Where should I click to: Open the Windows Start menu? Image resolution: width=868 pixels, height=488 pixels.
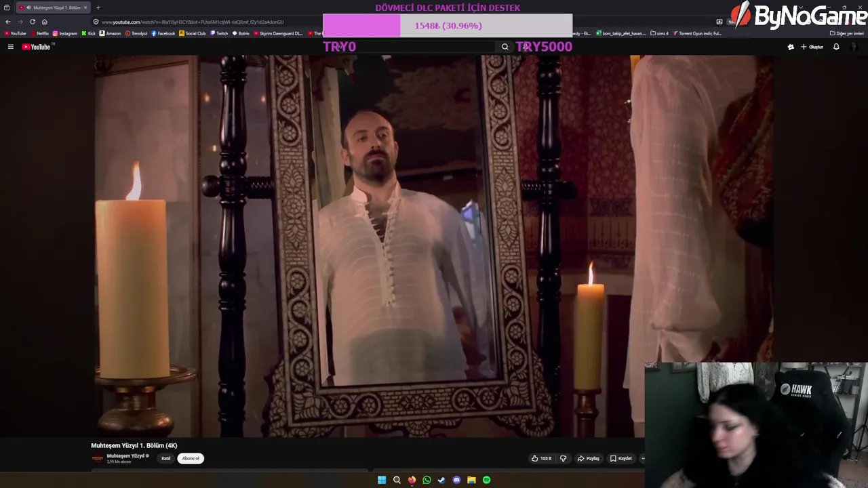coord(382,480)
